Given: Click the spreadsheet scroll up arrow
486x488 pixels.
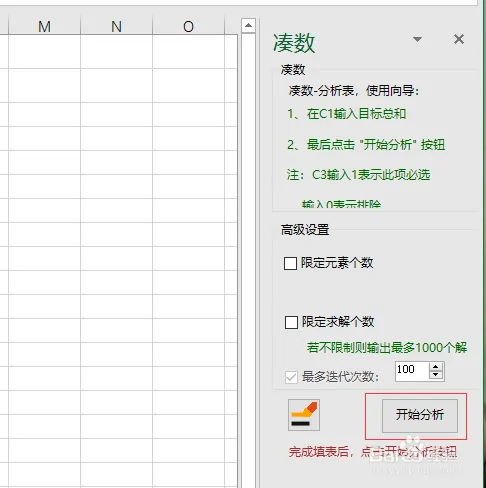Looking at the screenshot, I should (x=248, y=26).
